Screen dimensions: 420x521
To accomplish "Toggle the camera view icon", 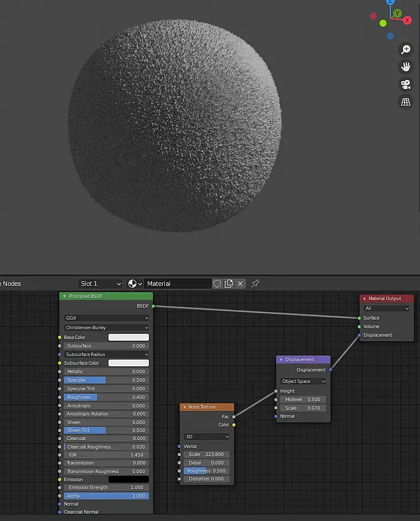I will (x=406, y=84).
